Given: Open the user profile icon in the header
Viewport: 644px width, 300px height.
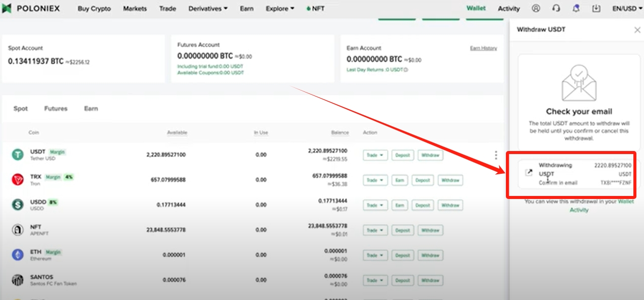Looking at the screenshot, I should pos(536,9).
